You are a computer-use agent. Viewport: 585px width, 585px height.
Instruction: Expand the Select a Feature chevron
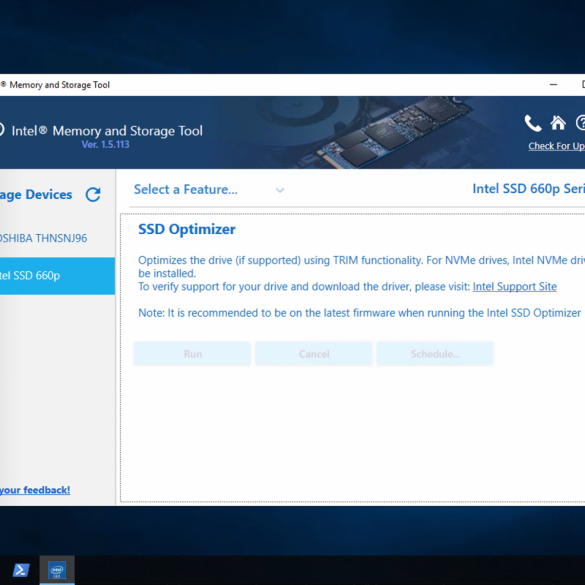pyautogui.click(x=280, y=190)
